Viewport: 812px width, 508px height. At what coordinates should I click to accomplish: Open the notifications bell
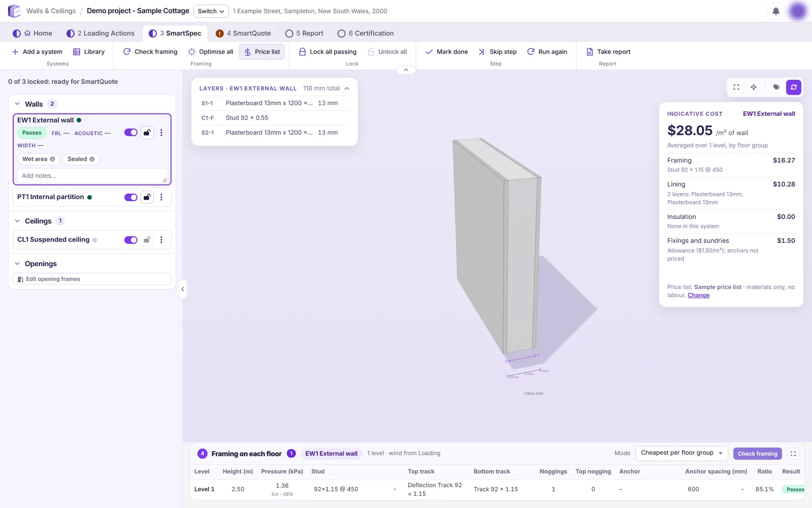click(775, 11)
